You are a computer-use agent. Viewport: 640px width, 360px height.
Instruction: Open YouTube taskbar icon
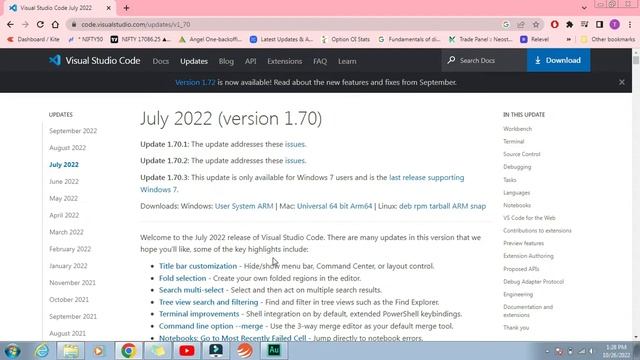(187, 351)
